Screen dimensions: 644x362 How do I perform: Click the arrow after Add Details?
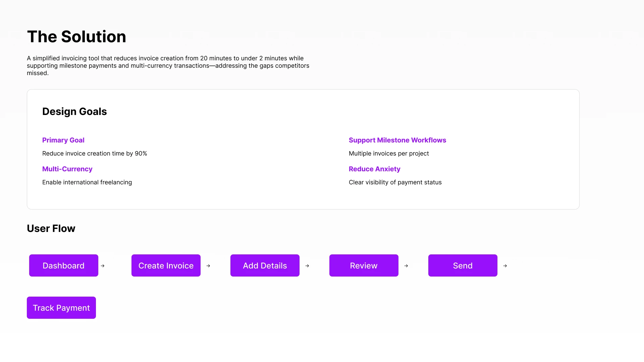[x=307, y=266]
